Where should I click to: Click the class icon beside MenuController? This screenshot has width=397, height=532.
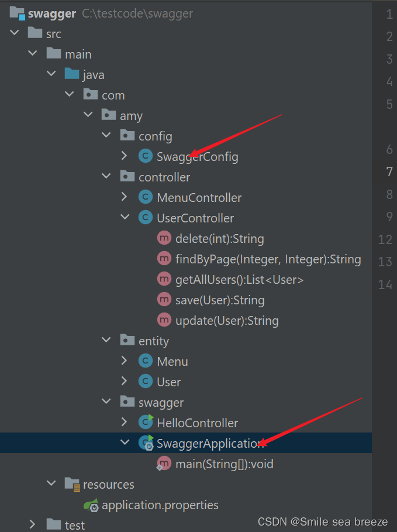(146, 197)
